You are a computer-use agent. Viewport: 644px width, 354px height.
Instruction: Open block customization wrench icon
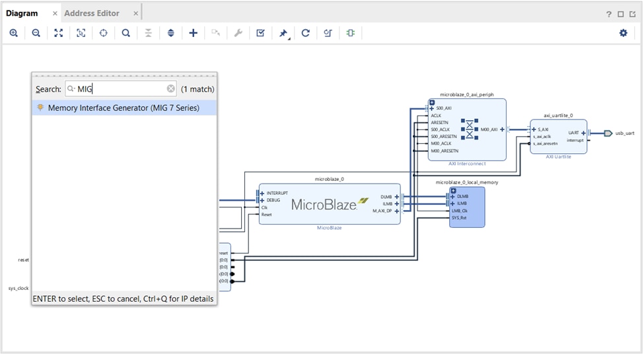click(x=238, y=33)
